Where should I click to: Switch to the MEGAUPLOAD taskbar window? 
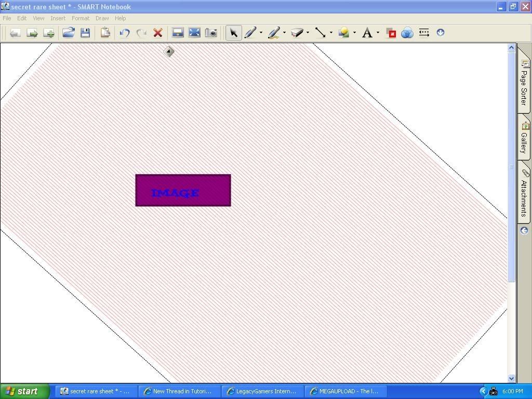345,391
